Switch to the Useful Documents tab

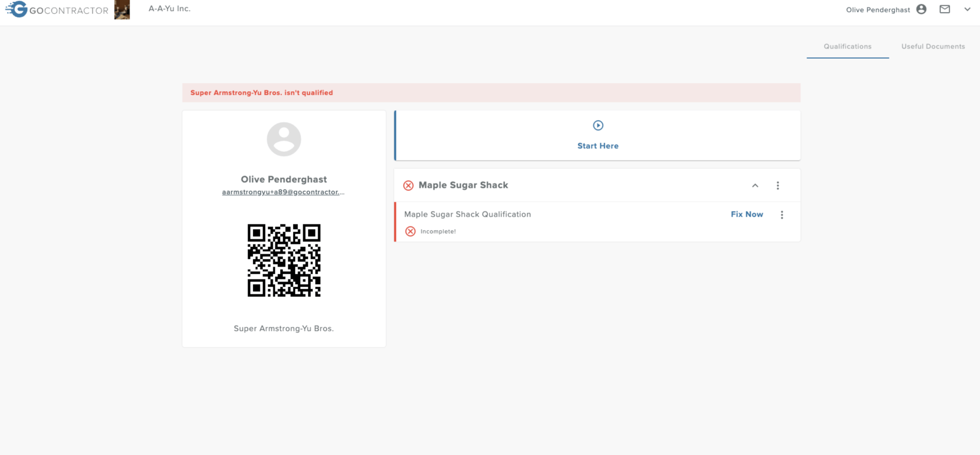point(933,46)
